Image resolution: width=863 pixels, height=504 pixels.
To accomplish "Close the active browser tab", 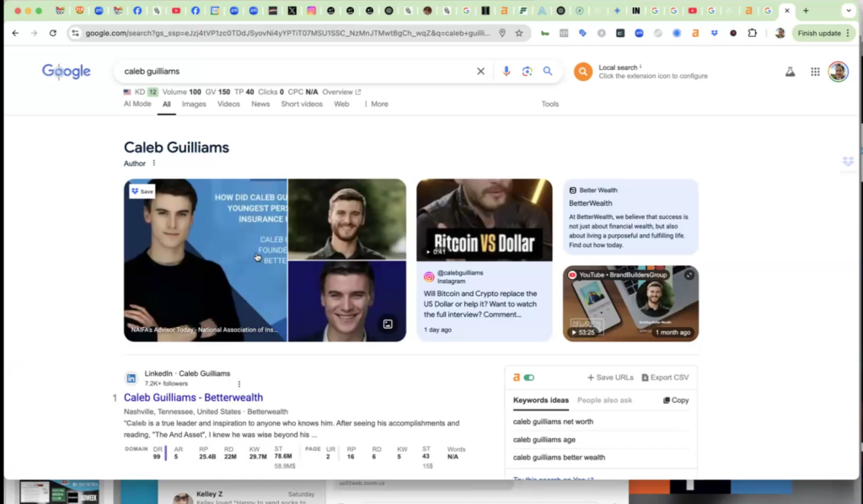I will [787, 10].
